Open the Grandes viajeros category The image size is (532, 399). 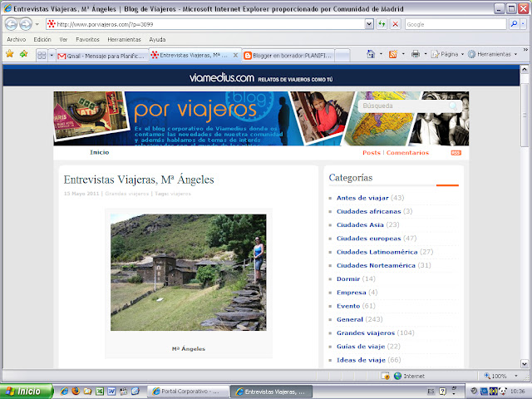366,332
